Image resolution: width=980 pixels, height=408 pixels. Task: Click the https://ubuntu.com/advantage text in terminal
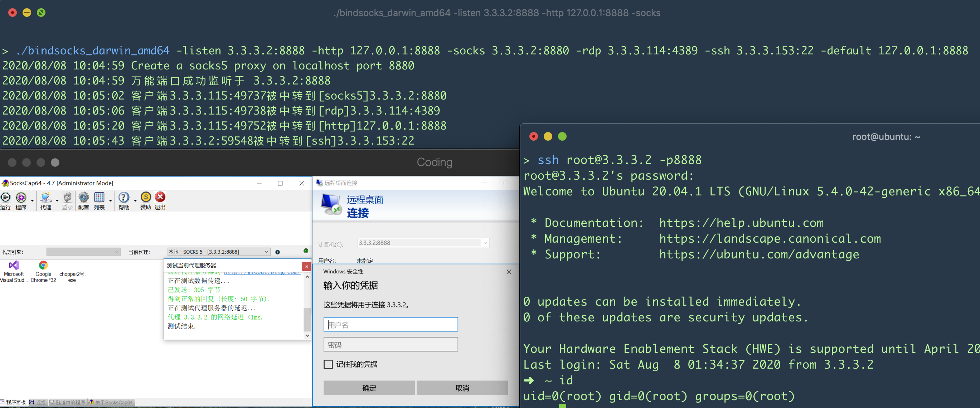pos(759,254)
